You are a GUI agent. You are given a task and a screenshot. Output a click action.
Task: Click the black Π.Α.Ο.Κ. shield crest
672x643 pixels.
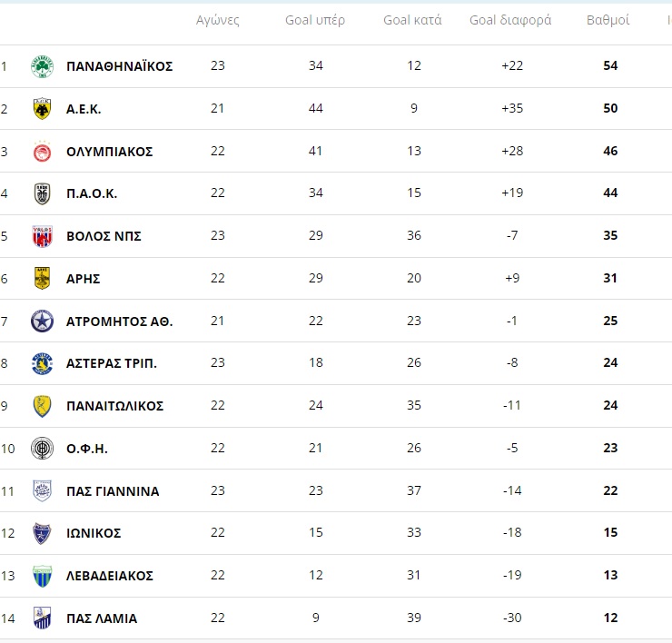pyautogui.click(x=42, y=193)
